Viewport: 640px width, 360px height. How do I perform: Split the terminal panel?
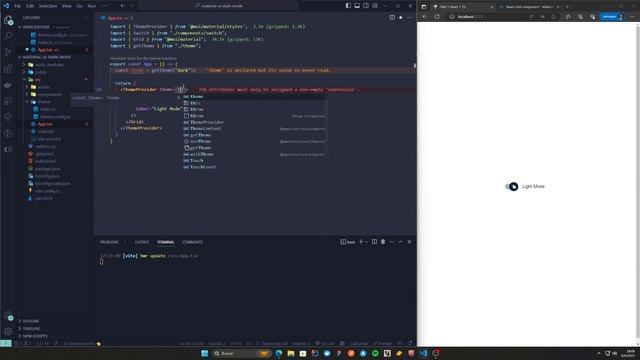point(374,242)
